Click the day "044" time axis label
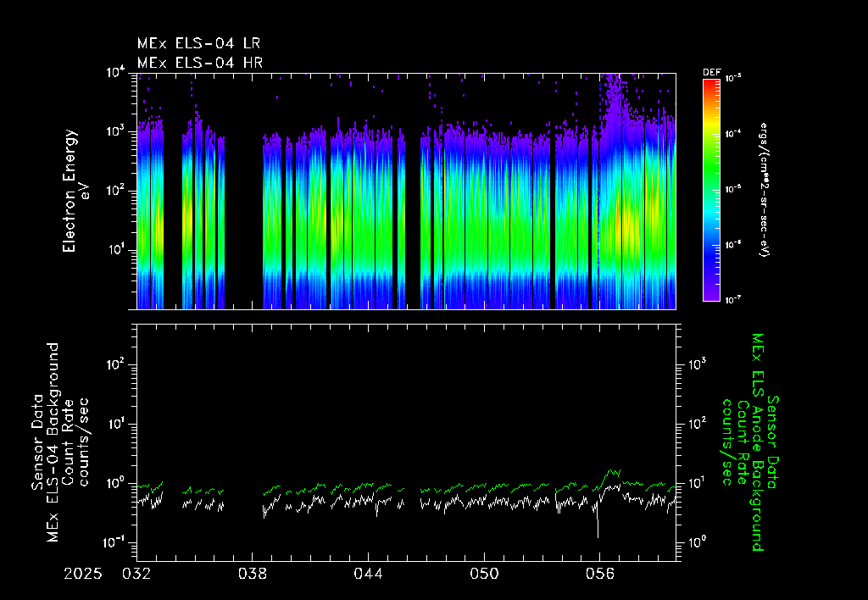 368,574
